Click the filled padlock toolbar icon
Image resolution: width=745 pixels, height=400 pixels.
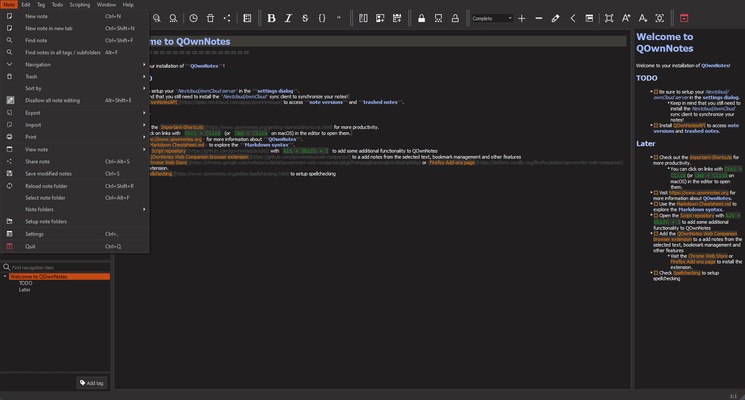click(x=421, y=18)
